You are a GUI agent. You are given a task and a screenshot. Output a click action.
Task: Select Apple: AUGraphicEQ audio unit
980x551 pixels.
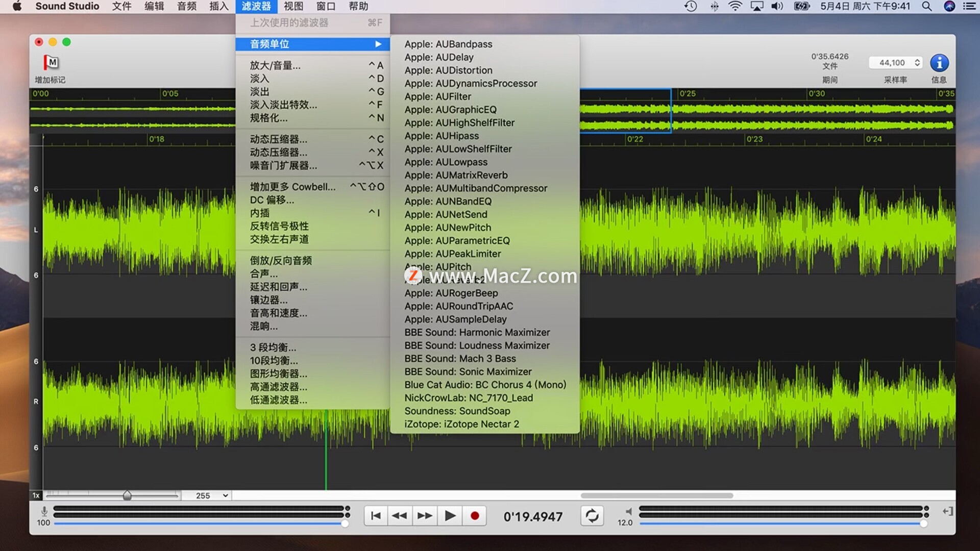(x=485, y=110)
